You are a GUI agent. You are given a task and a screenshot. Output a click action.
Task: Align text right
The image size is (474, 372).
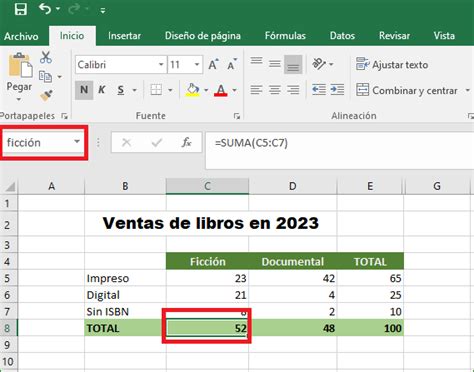293,90
